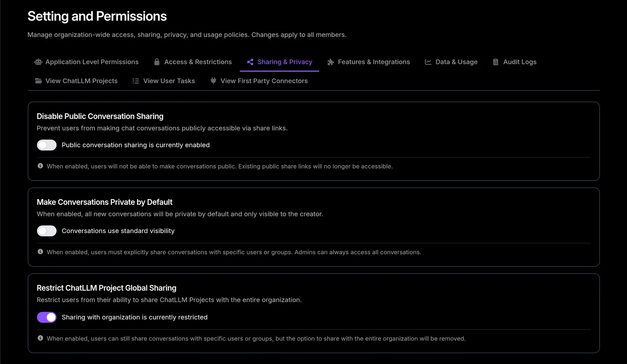
Task: Go to Features & Integrations tab
Action: (x=368, y=62)
